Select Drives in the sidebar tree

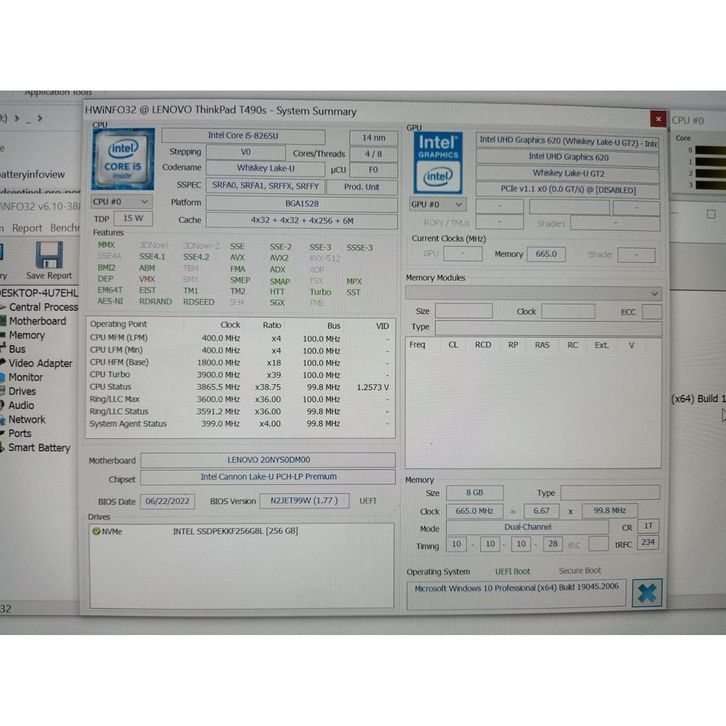(x=22, y=391)
